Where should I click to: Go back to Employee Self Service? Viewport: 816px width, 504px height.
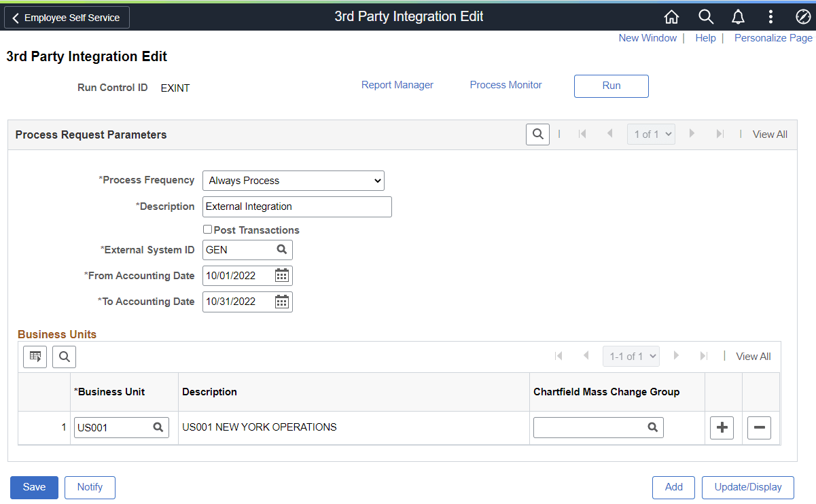click(66, 17)
